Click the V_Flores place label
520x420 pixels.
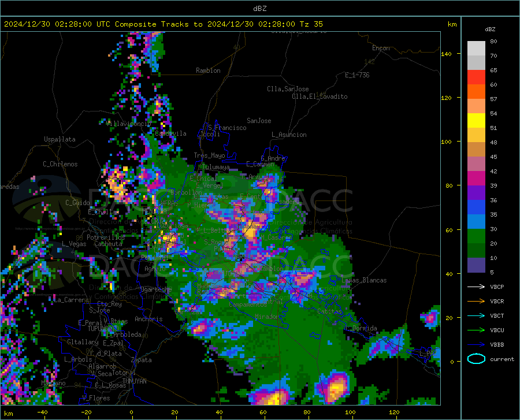pyautogui.click(x=96, y=398)
